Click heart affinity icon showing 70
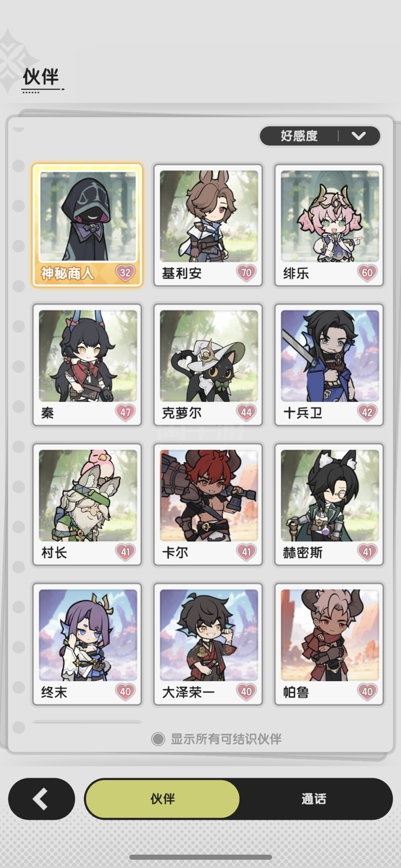This screenshot has height=868, width=401. [246, 273]
